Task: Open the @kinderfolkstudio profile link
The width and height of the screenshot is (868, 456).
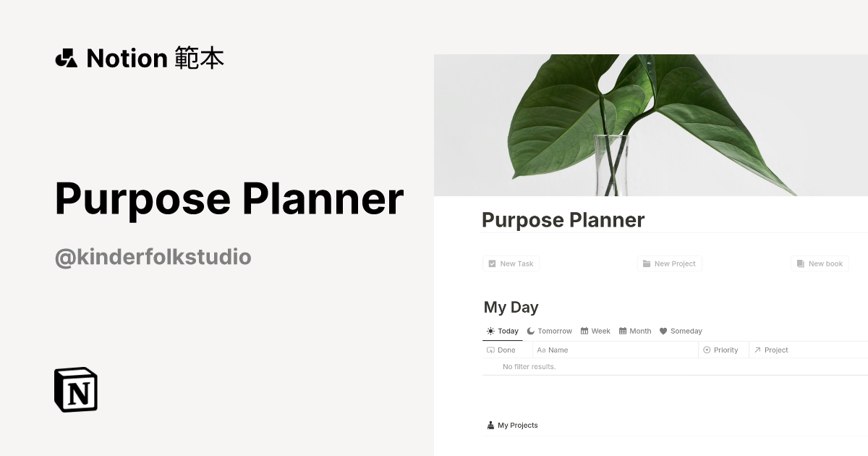Action: point(153,256)
